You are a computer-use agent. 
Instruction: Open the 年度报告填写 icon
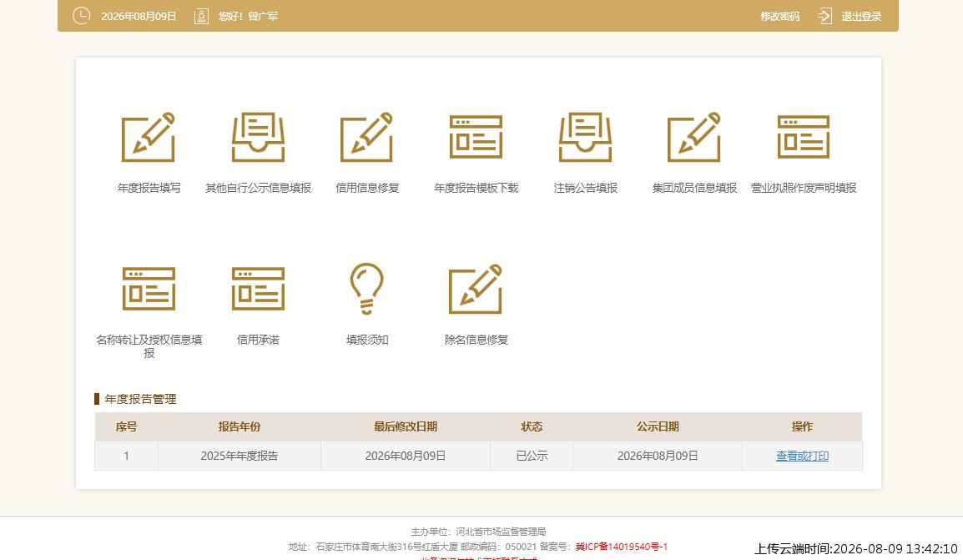[149, 138]
